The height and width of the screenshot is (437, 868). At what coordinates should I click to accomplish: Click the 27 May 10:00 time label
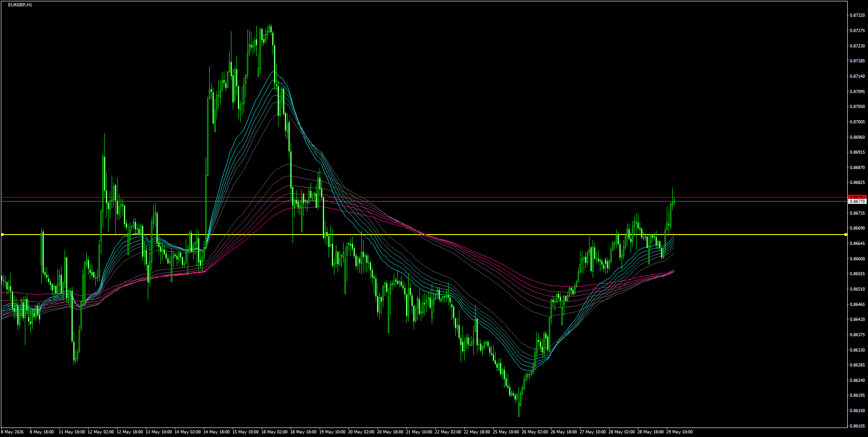pos(593,432)
